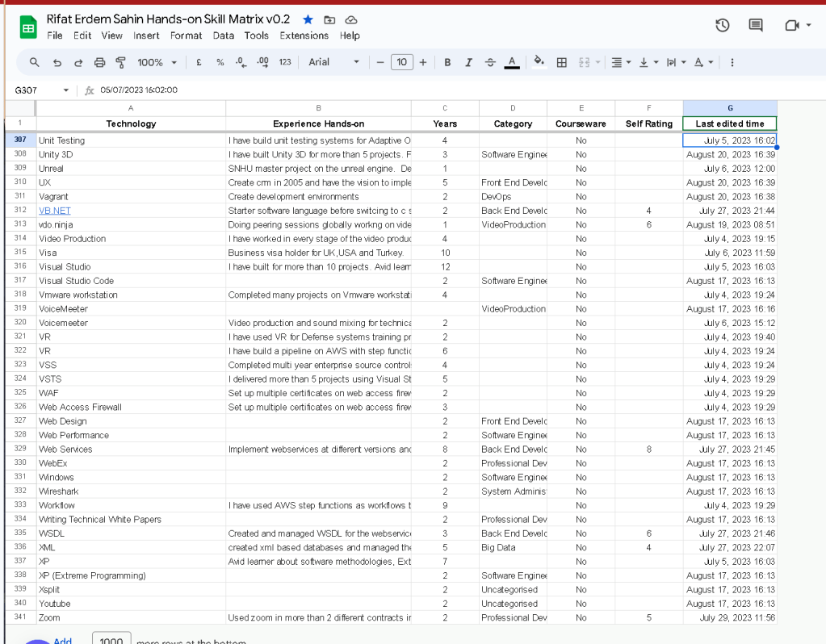The height and width of the screenshot is (644, 826).
Task: Select the Technology header cell
Action: point(131,123)
